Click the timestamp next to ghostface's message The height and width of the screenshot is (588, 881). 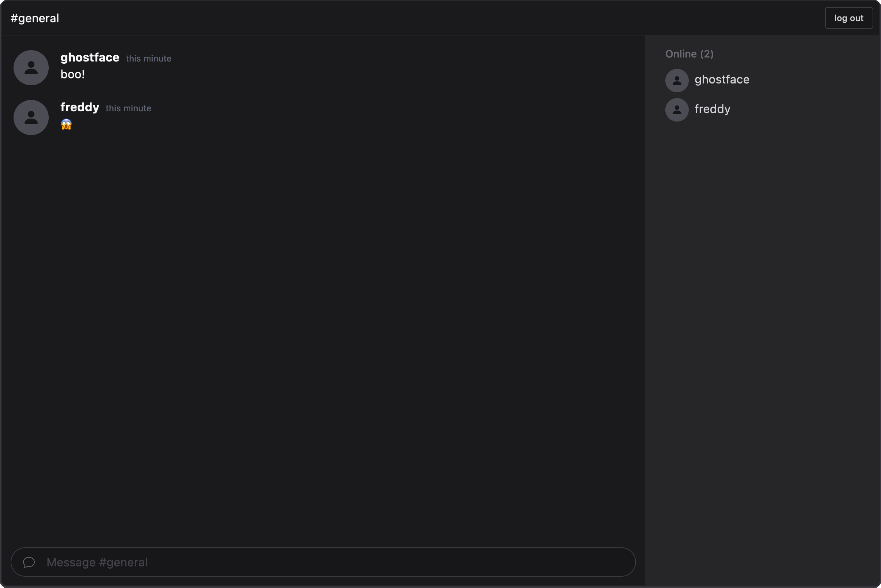[x=149, y=59]
